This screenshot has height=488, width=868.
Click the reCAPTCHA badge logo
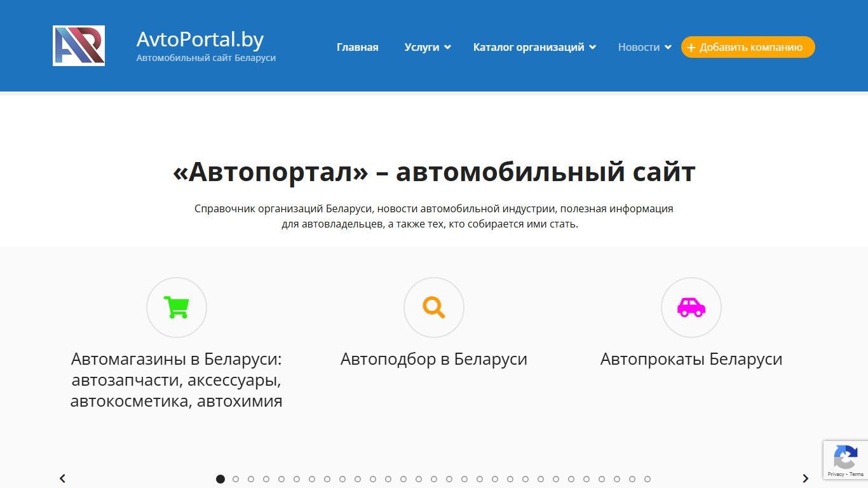point(846,456)
